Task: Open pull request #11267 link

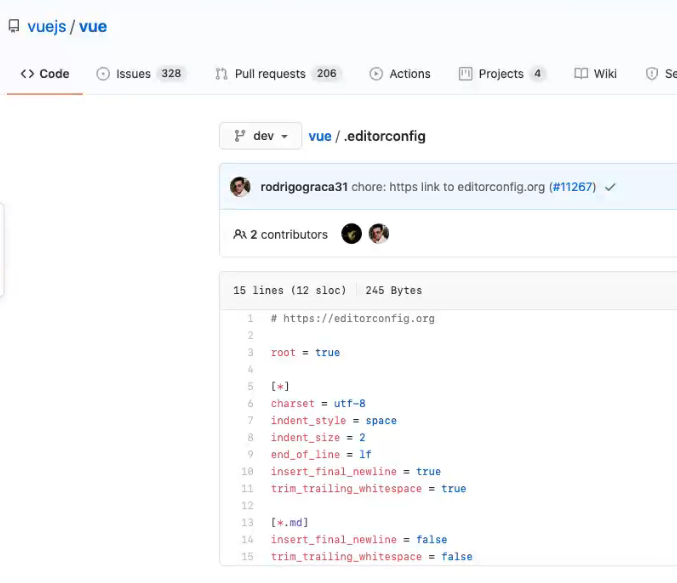Action: 573,187
